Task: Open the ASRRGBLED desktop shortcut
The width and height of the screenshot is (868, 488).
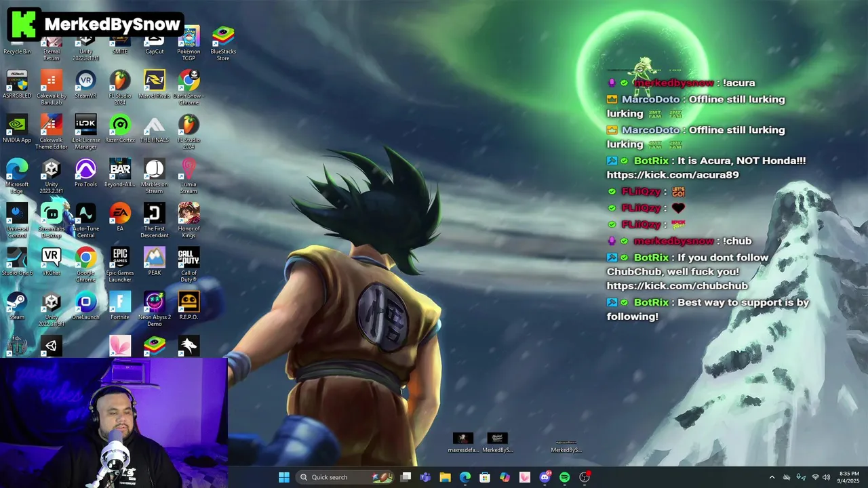Action: coord(17,84)
